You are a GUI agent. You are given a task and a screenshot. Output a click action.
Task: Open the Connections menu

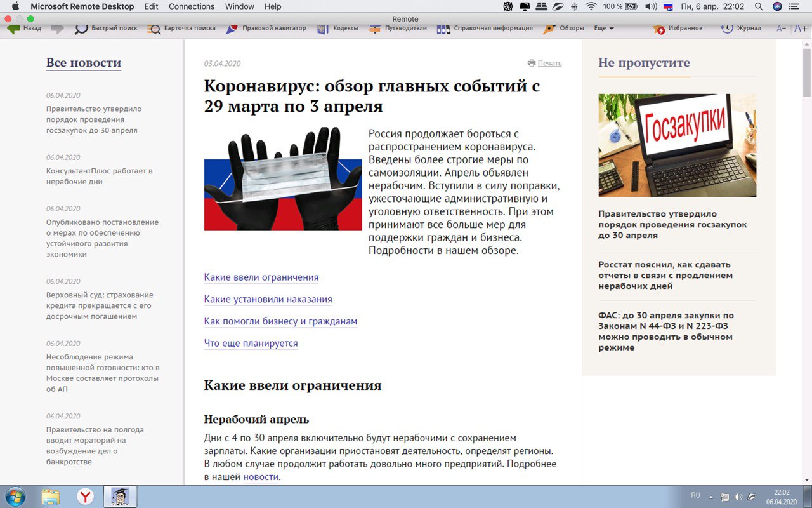192,6
